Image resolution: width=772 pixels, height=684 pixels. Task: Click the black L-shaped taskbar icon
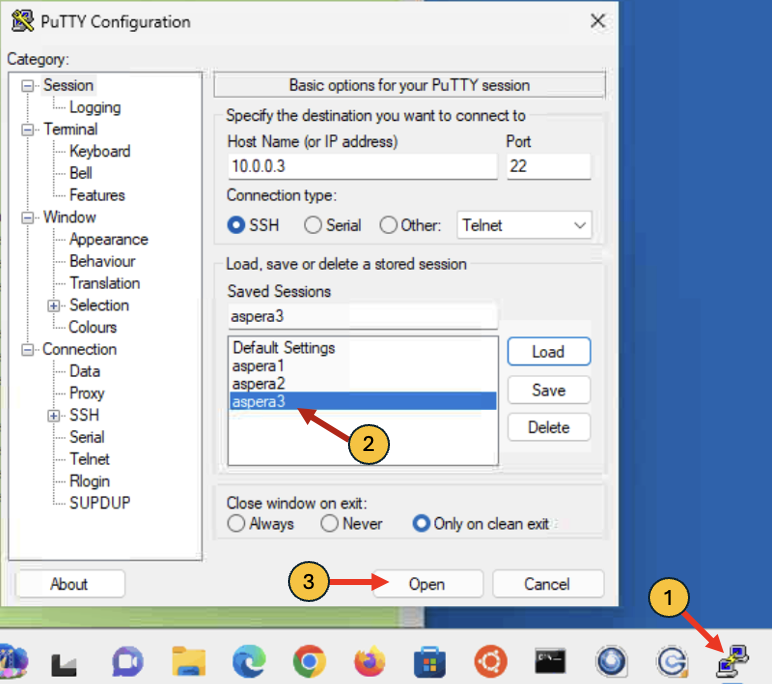point(64,665)
